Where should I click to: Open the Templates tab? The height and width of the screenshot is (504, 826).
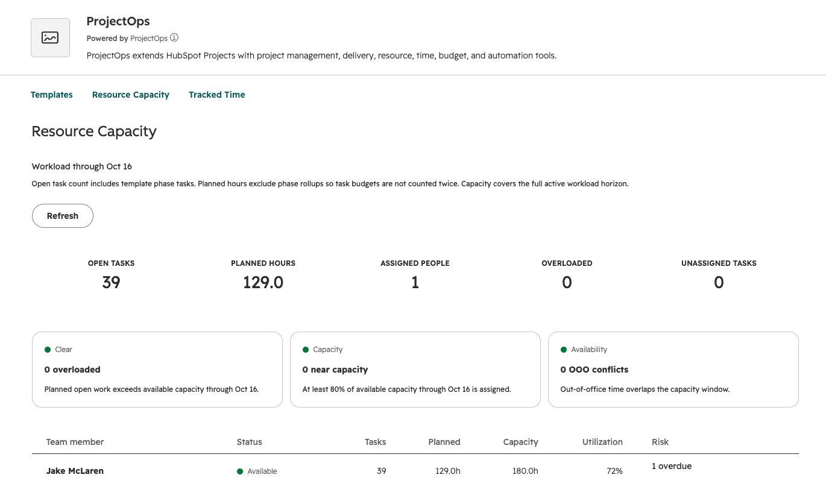[52, 95]
